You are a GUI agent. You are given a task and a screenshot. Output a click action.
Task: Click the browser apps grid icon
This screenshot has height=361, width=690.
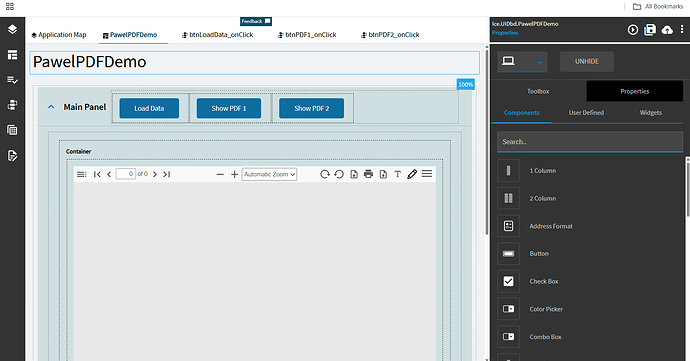(10, 6)
